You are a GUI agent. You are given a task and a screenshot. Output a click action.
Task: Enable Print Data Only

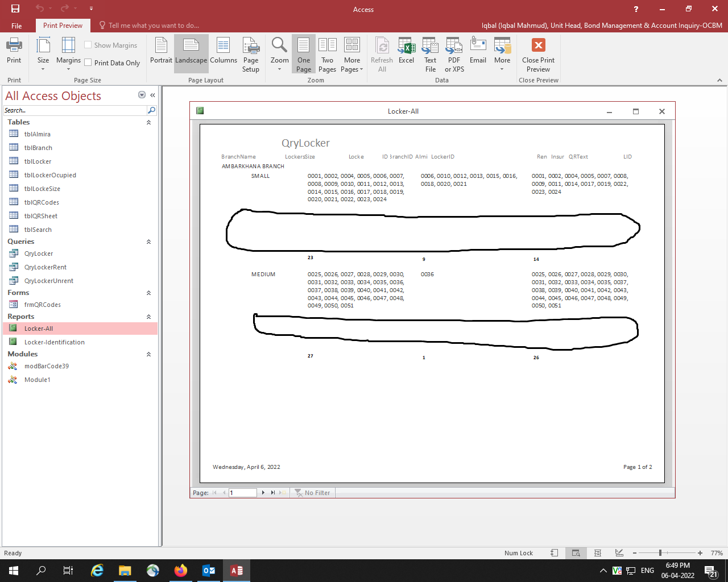[x=88, y=63]
